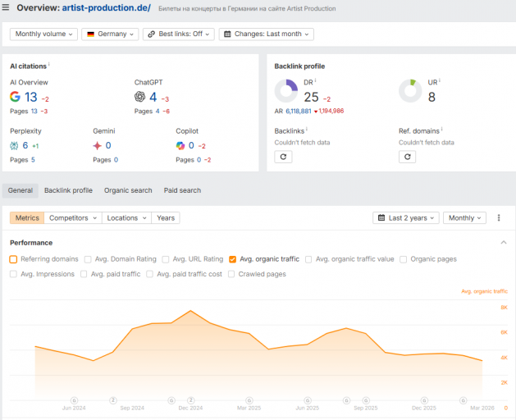Switch to the Backlink profile tab
The image size is (516, 420).
[68, 190]
